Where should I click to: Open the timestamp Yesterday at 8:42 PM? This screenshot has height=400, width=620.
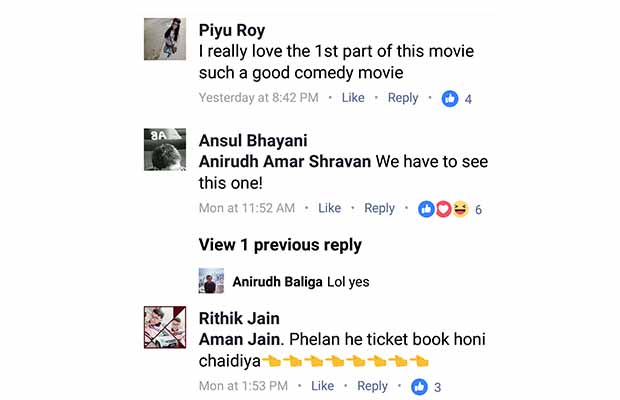coord(259,98)
